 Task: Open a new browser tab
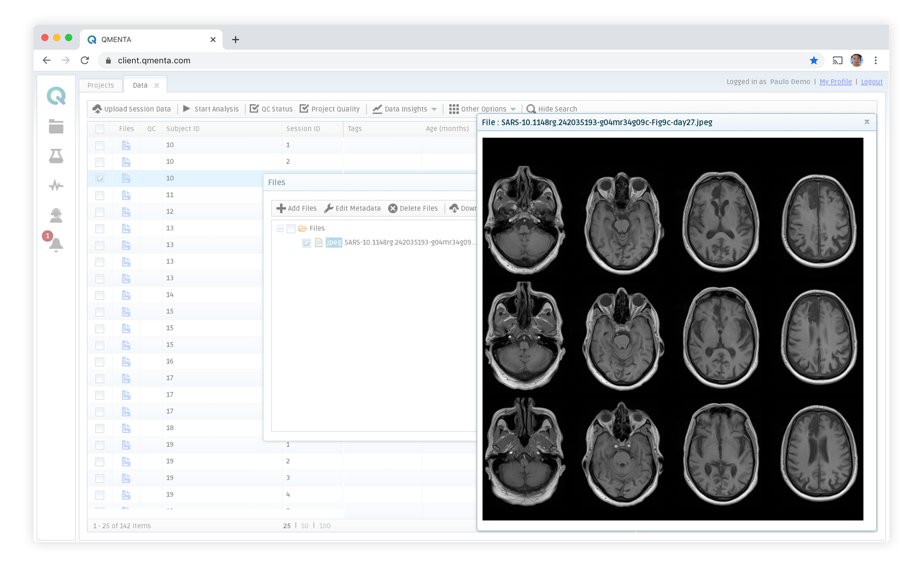(x=236, y=40)
